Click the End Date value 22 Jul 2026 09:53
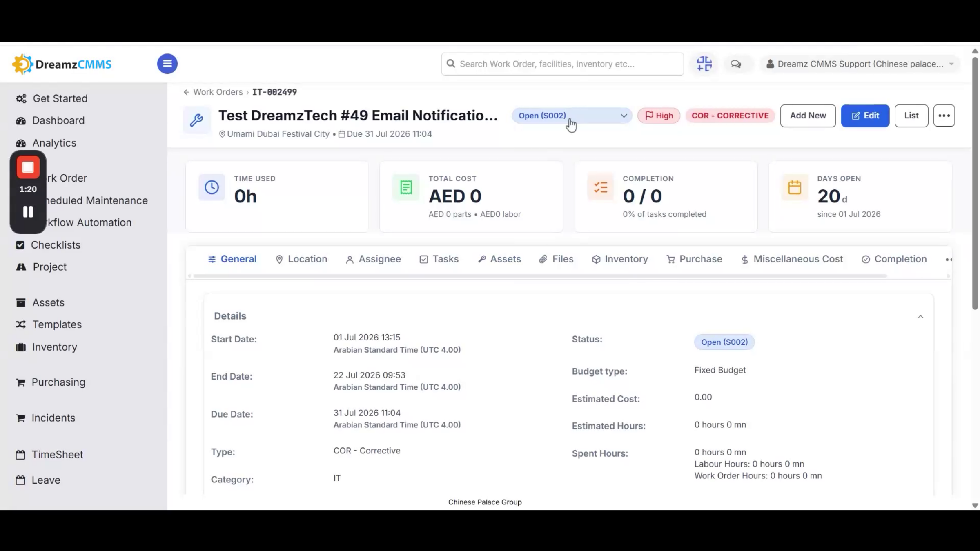Image resolution: width=980 pixels, height=551 pixels. (x=369, y=375)
